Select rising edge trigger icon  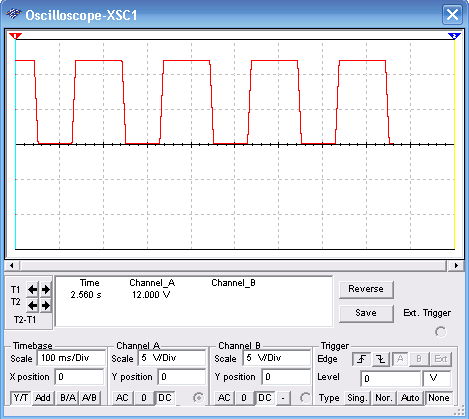pos(361,359)
